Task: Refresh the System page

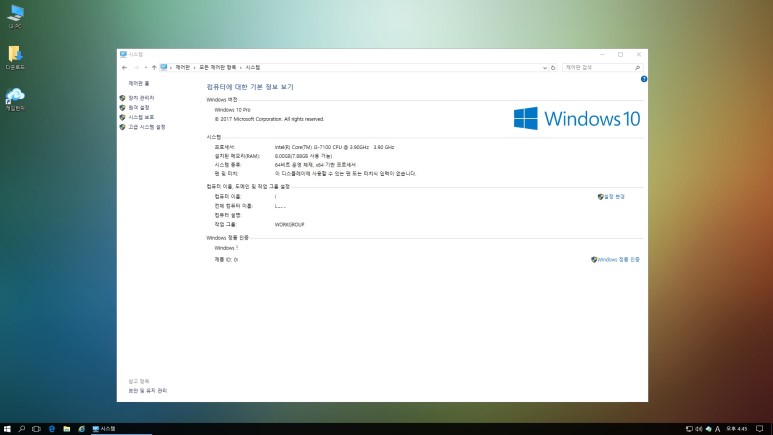Action: (x=553, y=68)
